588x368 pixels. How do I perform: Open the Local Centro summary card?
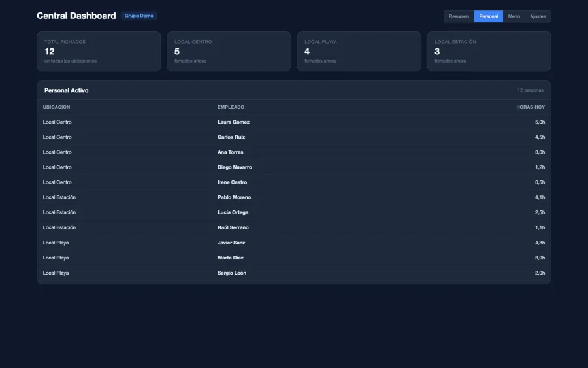229,52
